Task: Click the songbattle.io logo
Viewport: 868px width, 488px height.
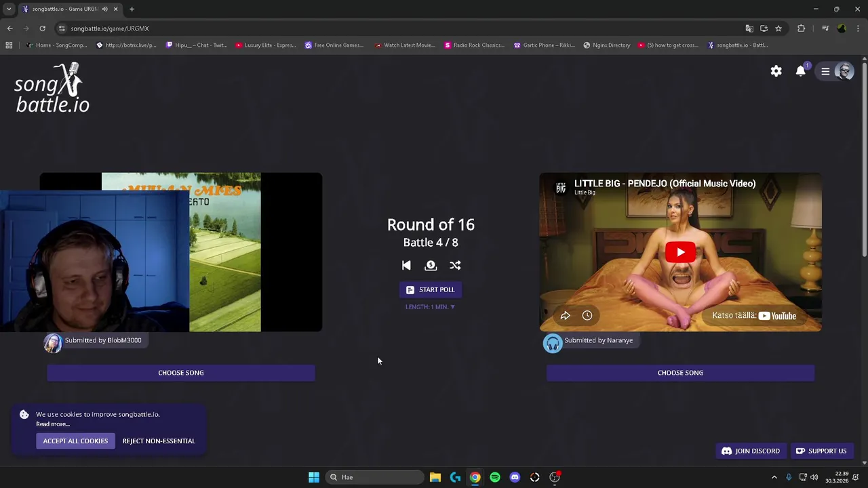Action: pos(53,88)
